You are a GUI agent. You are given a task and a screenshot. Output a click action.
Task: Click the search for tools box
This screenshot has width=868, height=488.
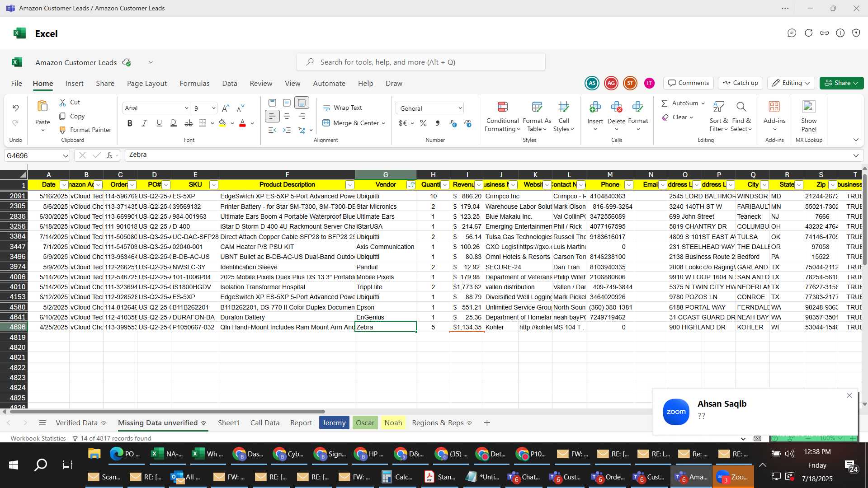420,62
